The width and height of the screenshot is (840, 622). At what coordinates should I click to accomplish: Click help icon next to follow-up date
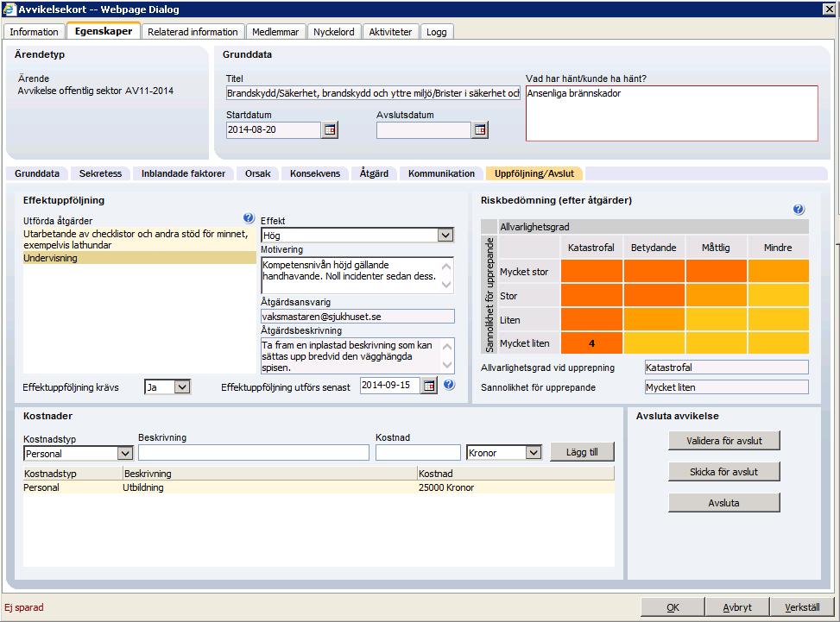point(450,385)
